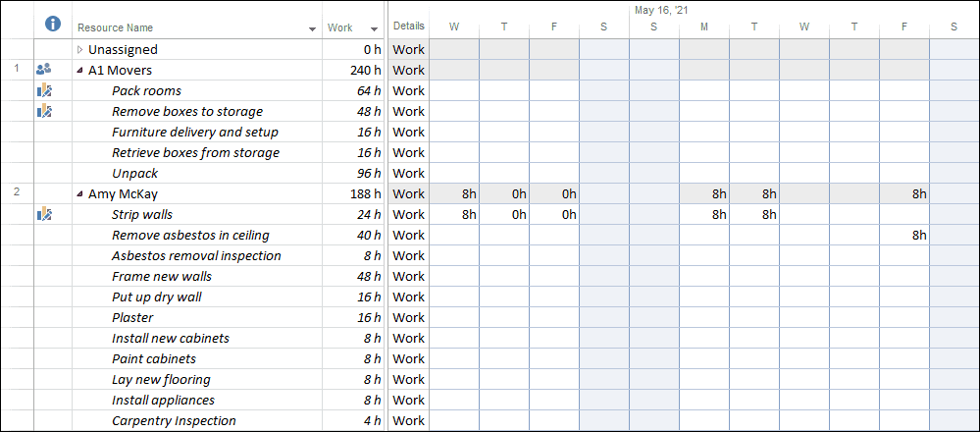Click the 8h Friday cell for Remove asbestos

904,235
